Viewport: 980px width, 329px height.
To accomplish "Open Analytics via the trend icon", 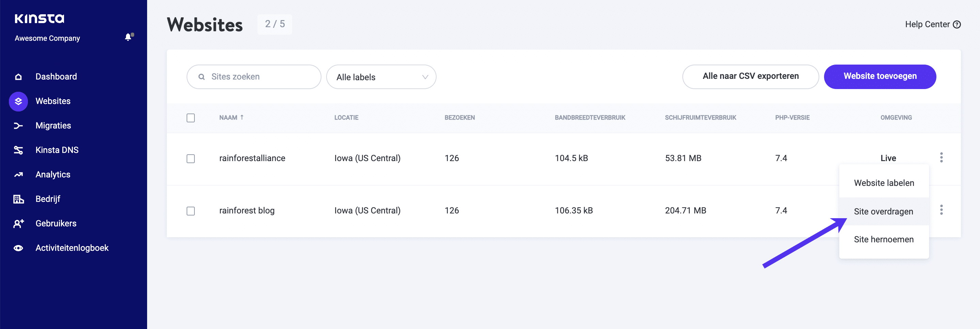I will pos(18,175).
